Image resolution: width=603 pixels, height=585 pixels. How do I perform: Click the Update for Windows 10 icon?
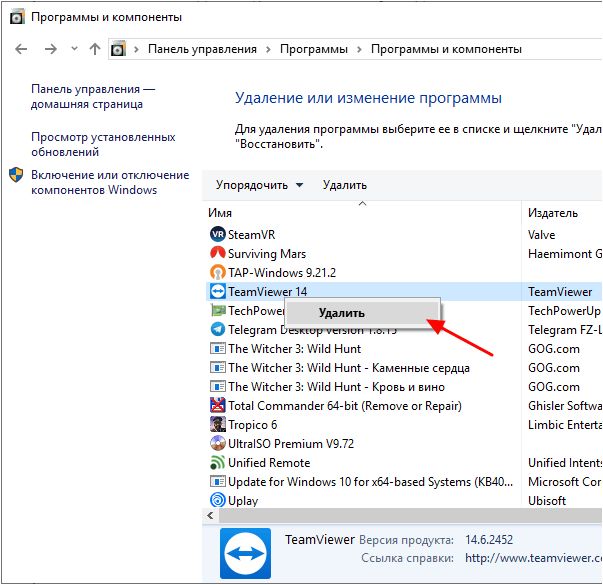pyautogui.click(x=218, y=481)
